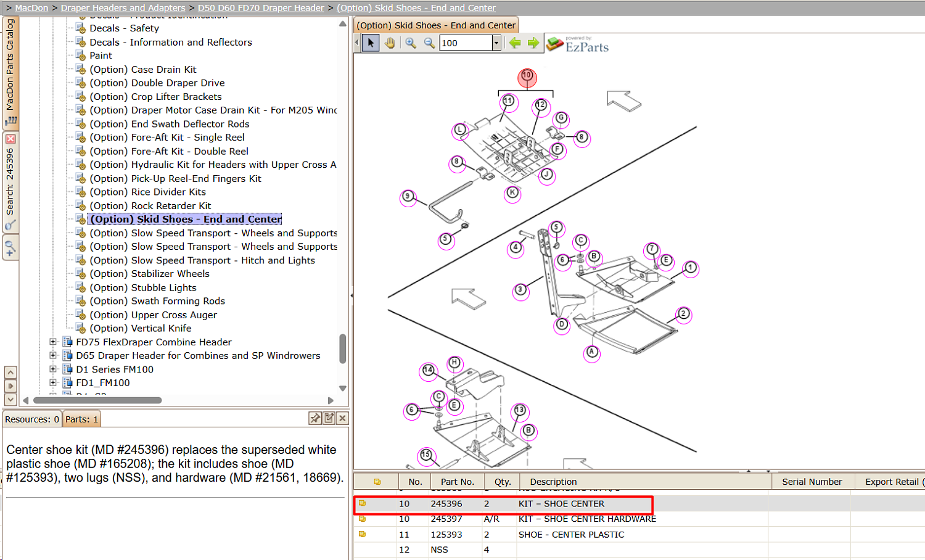Click page icon beside (Option) Upper Cross Auger
The height and width of the screenshot is (560, 925).
tap(81, 315)
